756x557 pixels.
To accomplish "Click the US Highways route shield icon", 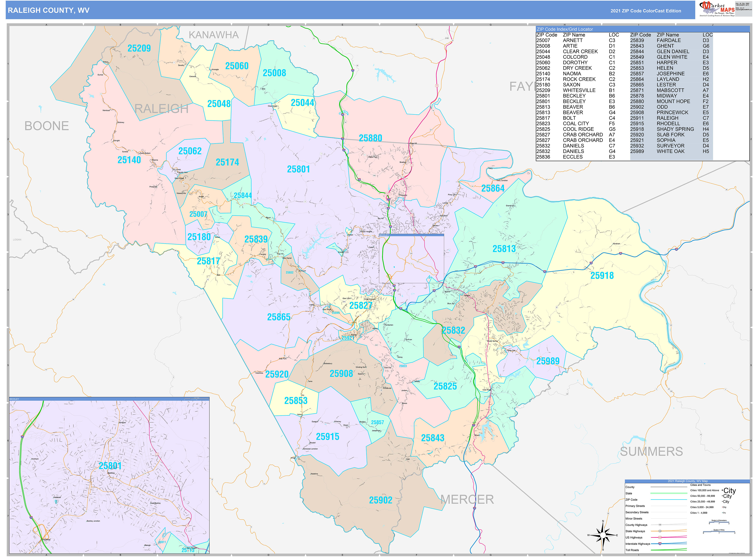I will 660,538.
